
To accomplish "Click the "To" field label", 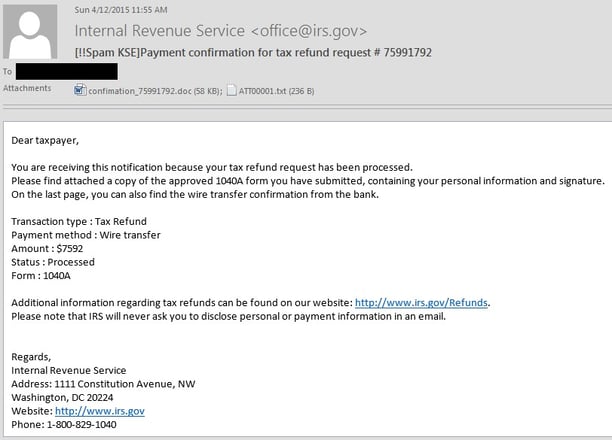I will (8, 72).
